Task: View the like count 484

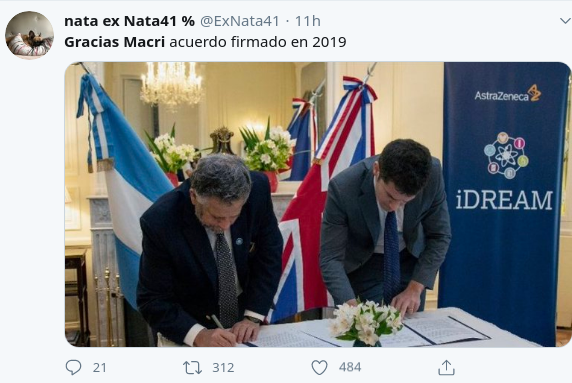Action: (350, 367)
